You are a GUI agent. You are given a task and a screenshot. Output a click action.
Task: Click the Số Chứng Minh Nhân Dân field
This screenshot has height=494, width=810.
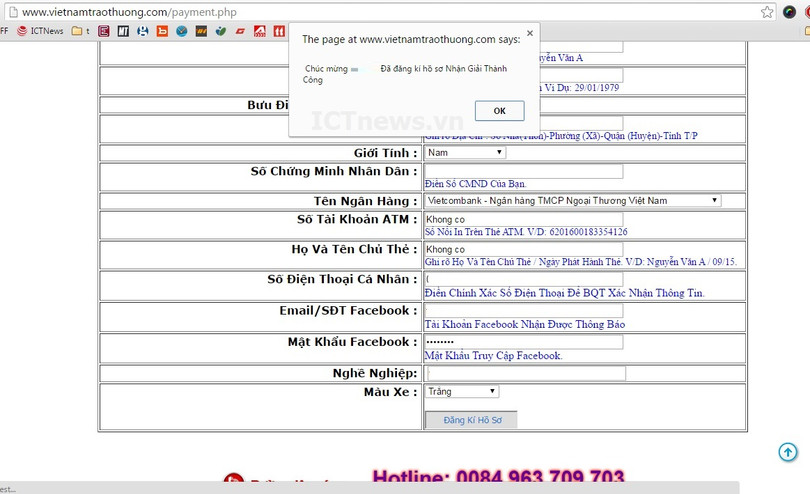pyautogui.click(x=523, y=171)
